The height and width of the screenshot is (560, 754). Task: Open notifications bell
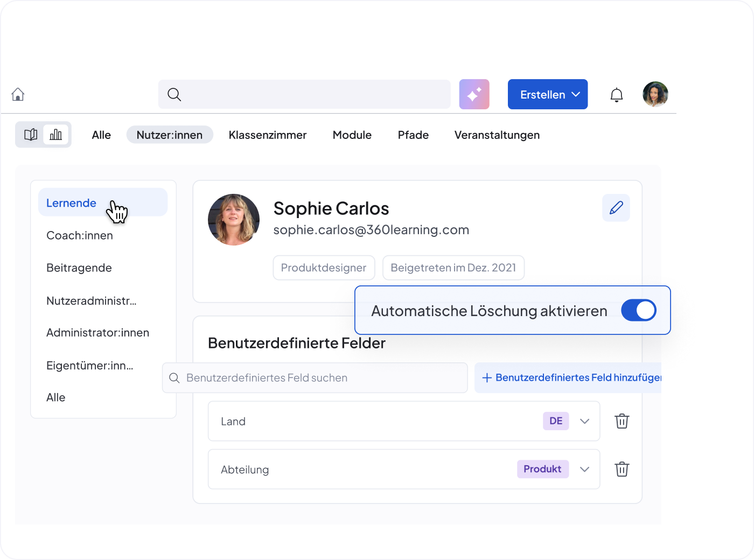616,95
